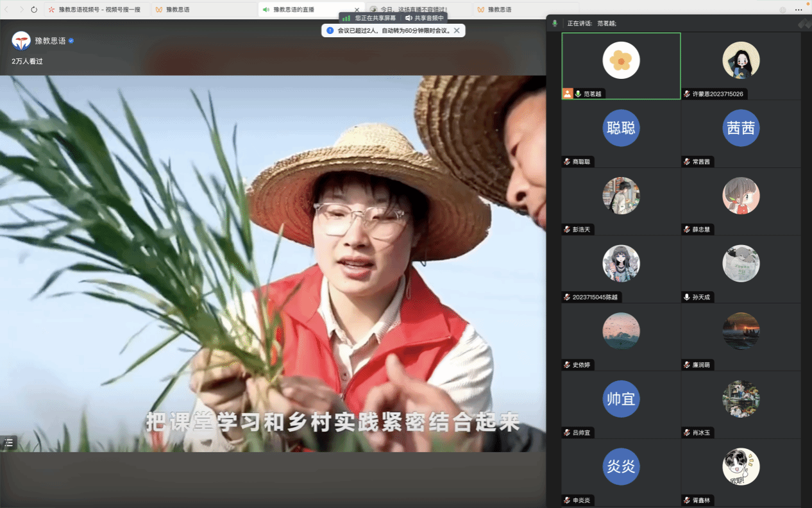Toggle the green microphone beside 正在讲话
The height and width of the screenshot is (508, 812).
point(555,23)
